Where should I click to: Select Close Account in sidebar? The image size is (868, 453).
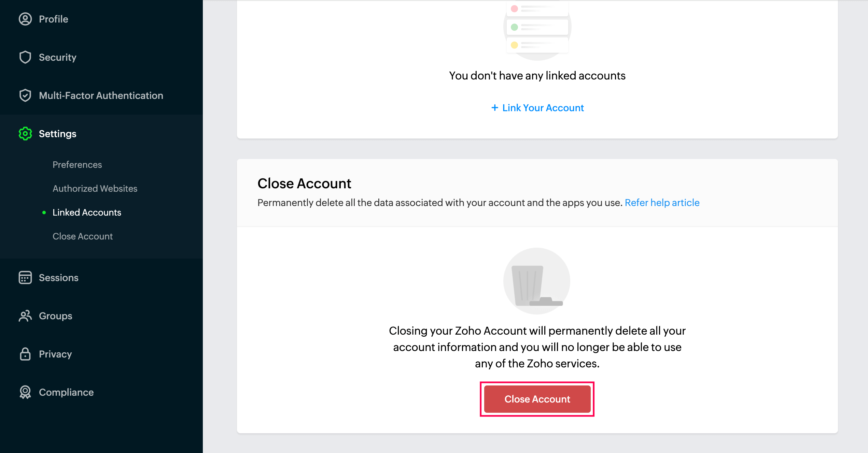tap(83, 236)
